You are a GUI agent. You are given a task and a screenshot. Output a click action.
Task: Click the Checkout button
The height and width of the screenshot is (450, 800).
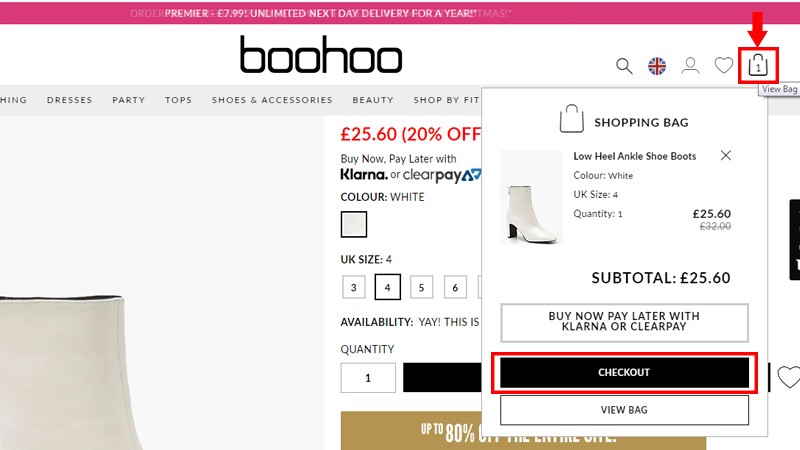coord(624,372)
